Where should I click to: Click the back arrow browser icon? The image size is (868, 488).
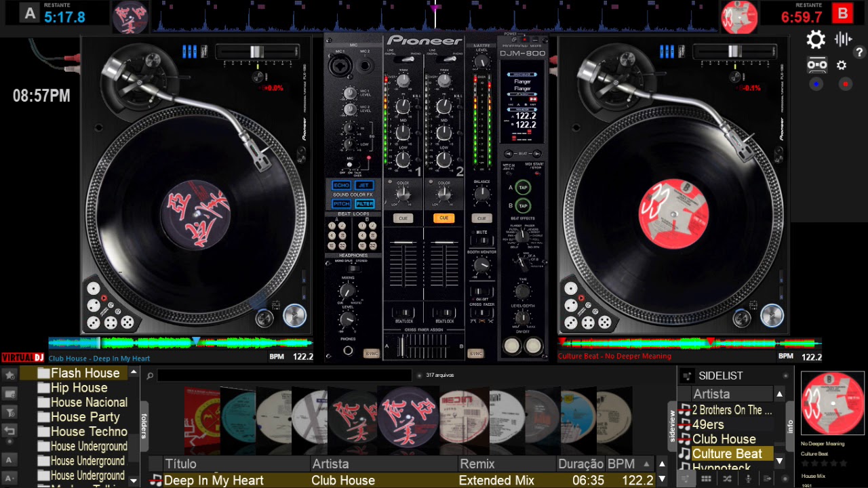(9, 430)
